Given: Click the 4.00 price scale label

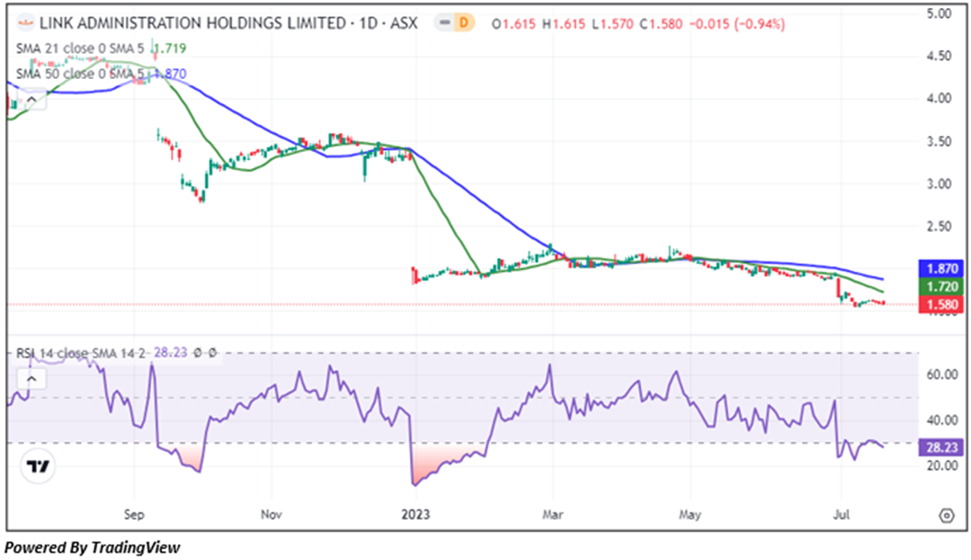Looking at the screenshot, I should [940, 99].
